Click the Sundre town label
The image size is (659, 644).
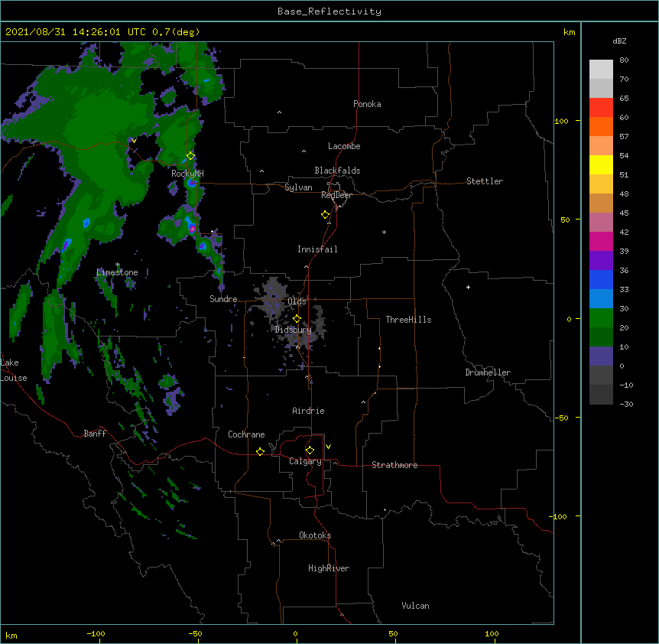(223, 299)
